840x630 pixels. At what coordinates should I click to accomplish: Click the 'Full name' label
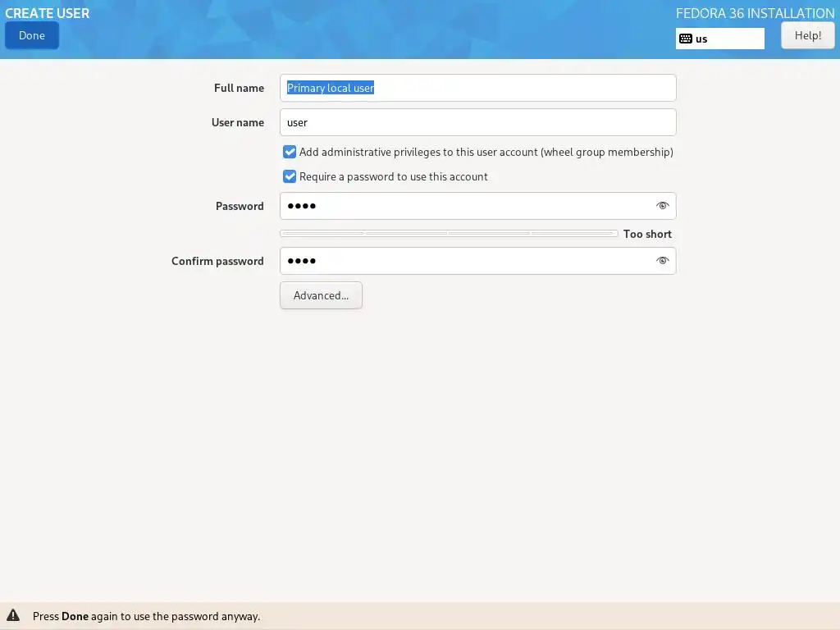click(x=239, y=88)
